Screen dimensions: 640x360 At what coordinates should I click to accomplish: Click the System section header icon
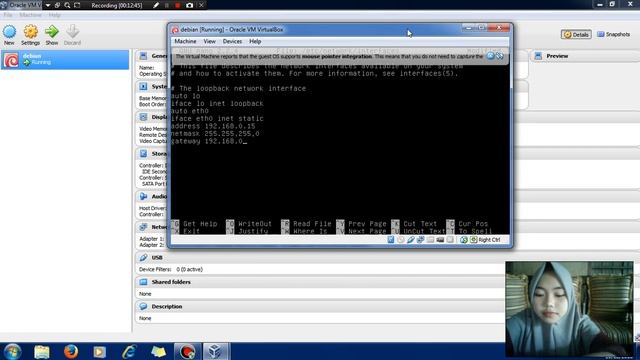pos(143,87)
